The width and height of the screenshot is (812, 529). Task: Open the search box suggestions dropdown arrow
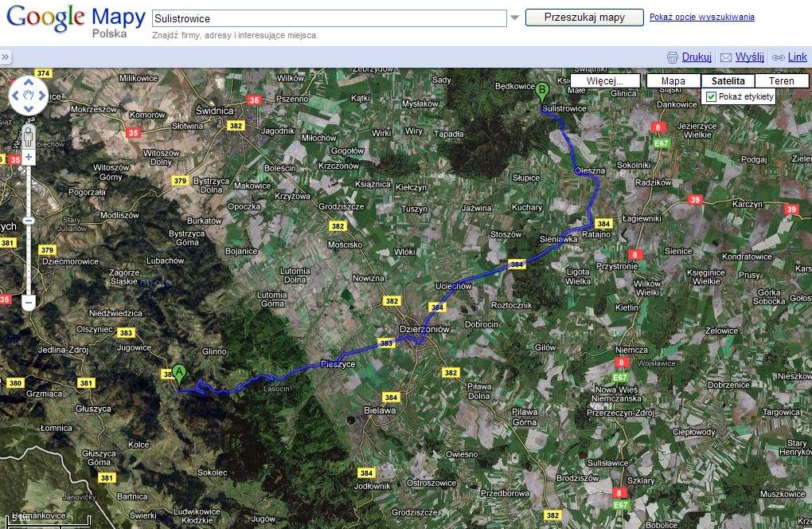pos(514,18)
